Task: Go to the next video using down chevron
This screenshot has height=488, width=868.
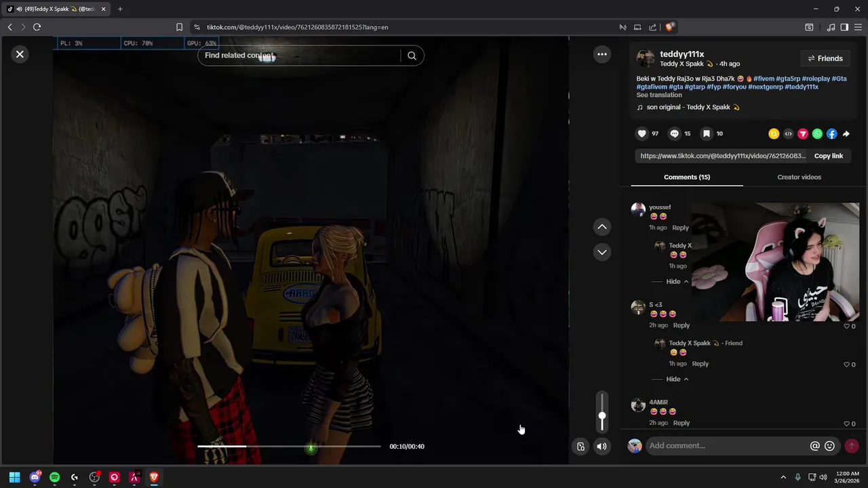Action: [601, 252]
